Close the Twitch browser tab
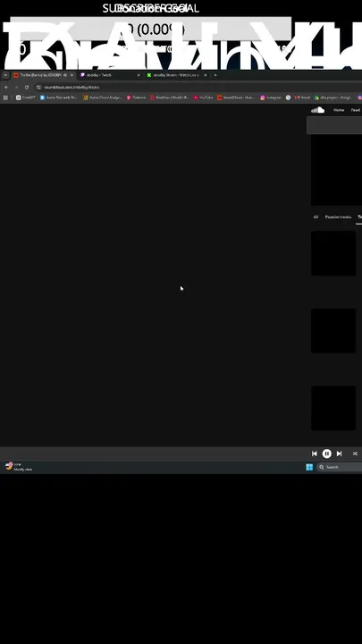This screenshot has width=362, height=644. (x=139, y=75)
